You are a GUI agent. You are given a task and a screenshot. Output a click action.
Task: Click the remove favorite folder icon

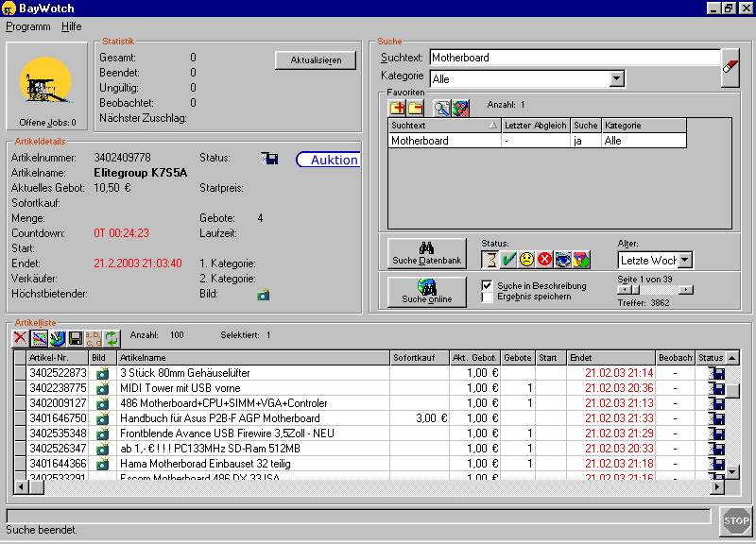point(415,107)
